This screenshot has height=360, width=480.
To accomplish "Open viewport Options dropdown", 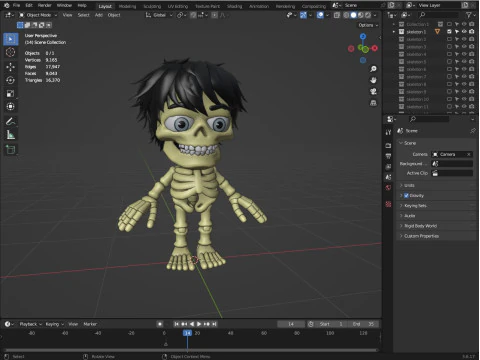I will pyautogui.click(x=368, y=25).
